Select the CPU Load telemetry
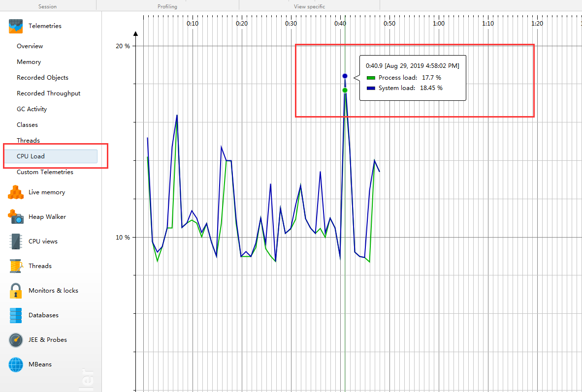The image size is (582, 392). point(31,156)
